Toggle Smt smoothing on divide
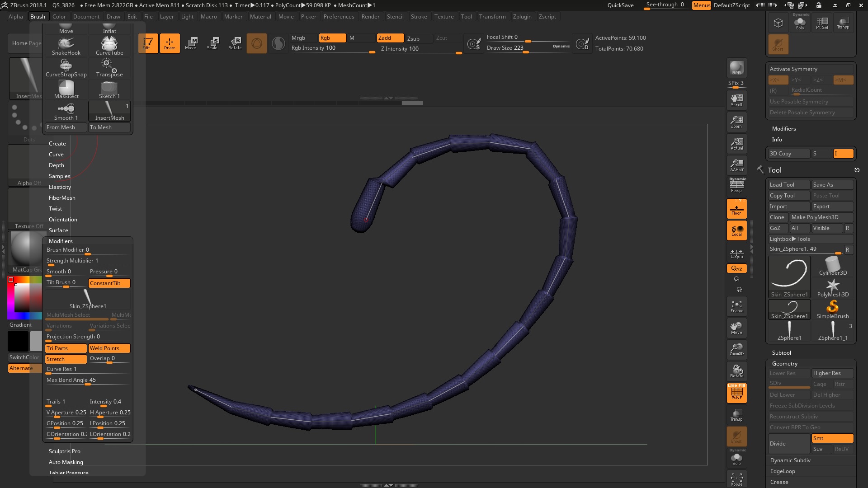868x488 pixels. pyautogui.click(x=832, y=438)
